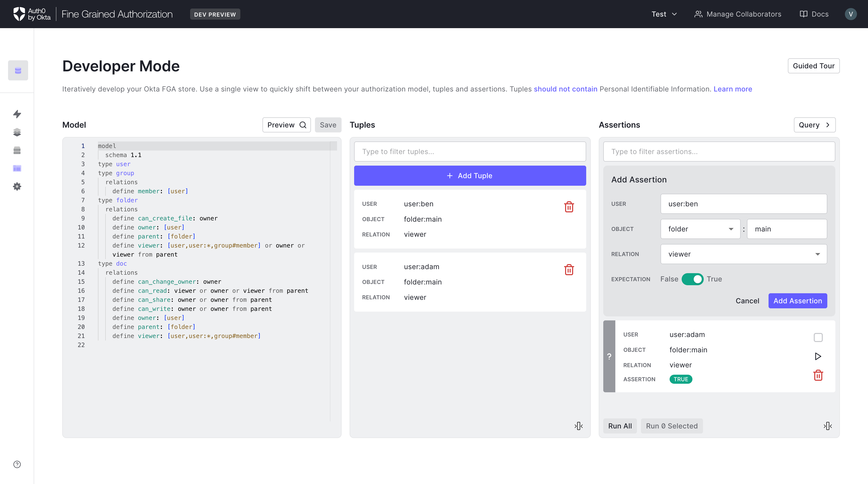This screenshot has height=484, width=868.
Task: Click Run 0 Selected button
Action: 672,426
